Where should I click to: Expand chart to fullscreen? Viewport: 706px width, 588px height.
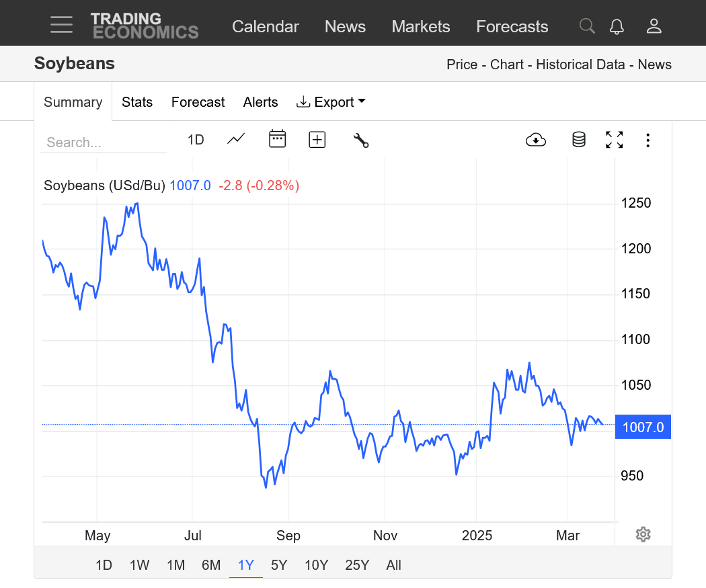pyautogui.click(x=614, y=140)
